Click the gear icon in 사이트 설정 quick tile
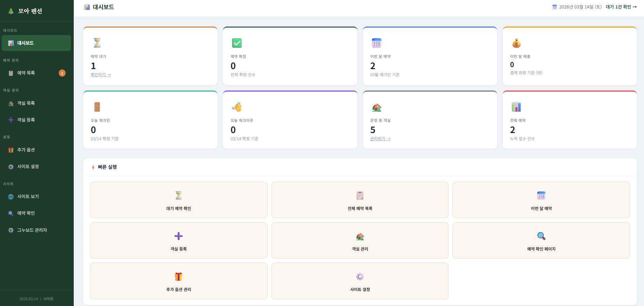This screenshot has width=644, height=306. point(360,276)
